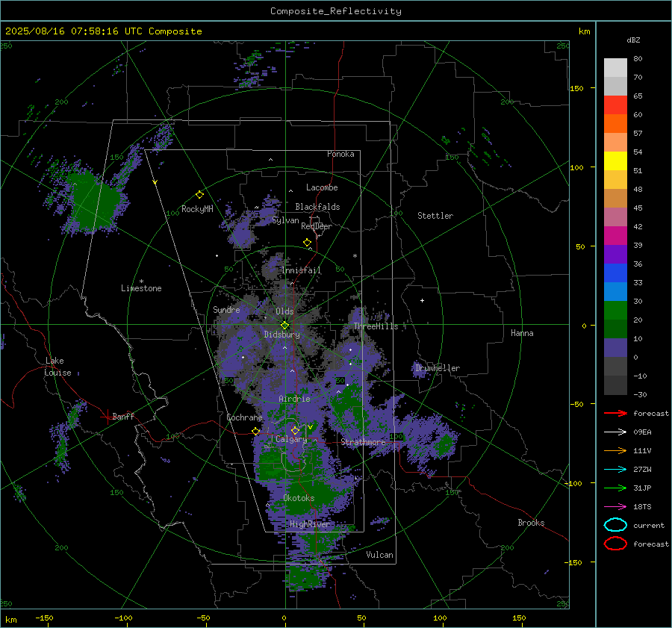Click the Brooks city label
The image size is (672, 628).
pos(531,523)
